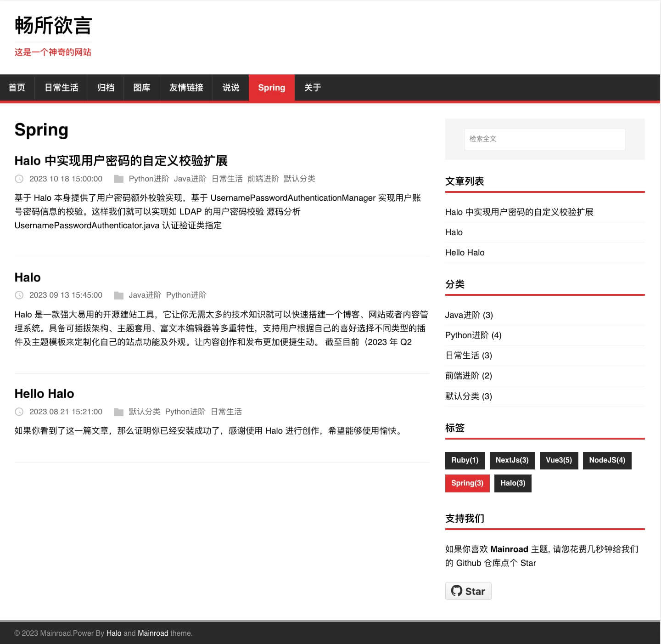This screenshot has width=661, height=644.
Task: Select the NextJs(3) tag
Action: pos(512,460)
